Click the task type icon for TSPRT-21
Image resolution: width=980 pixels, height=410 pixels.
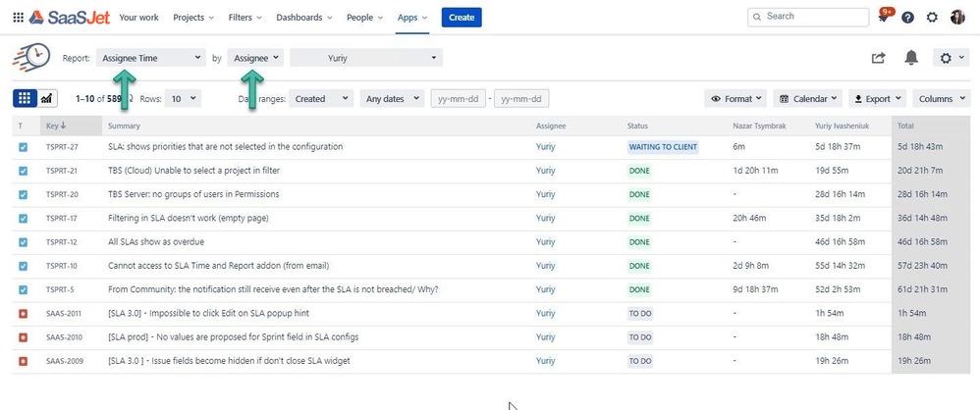tap(24, 171)
